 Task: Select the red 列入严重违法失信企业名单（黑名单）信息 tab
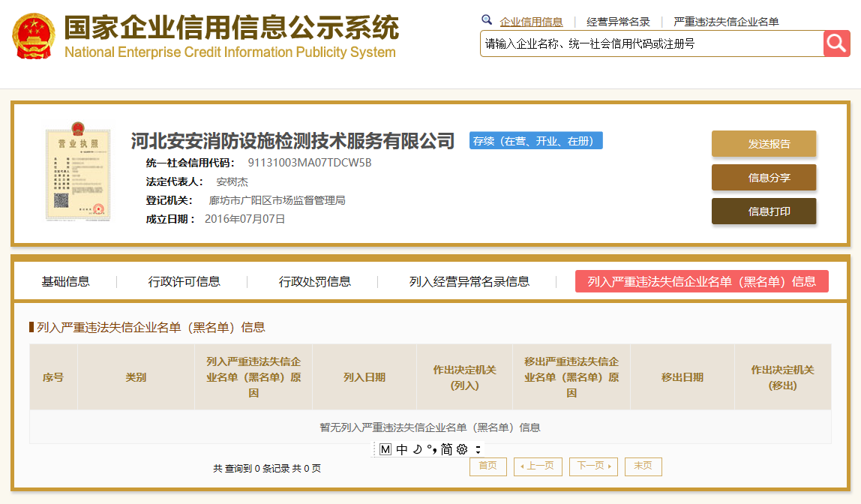[702, 282]
